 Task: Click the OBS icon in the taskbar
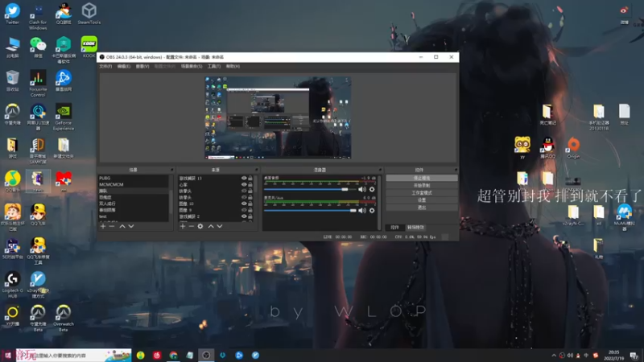click(206, 355)
